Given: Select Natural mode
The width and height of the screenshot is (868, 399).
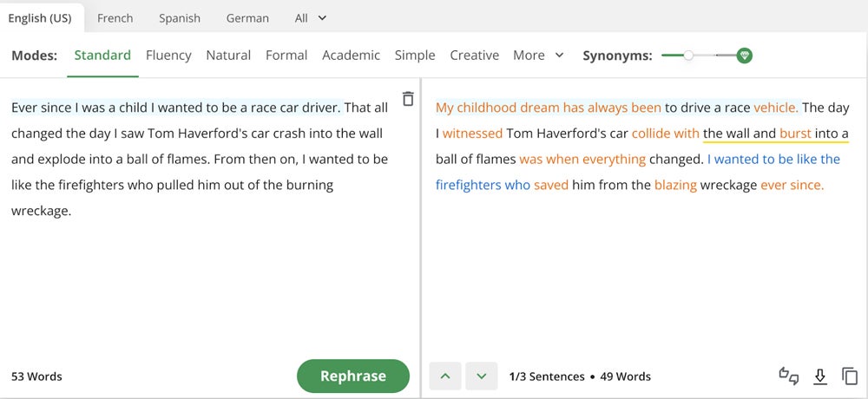Looking at the screenshot, I should (228, 56).
